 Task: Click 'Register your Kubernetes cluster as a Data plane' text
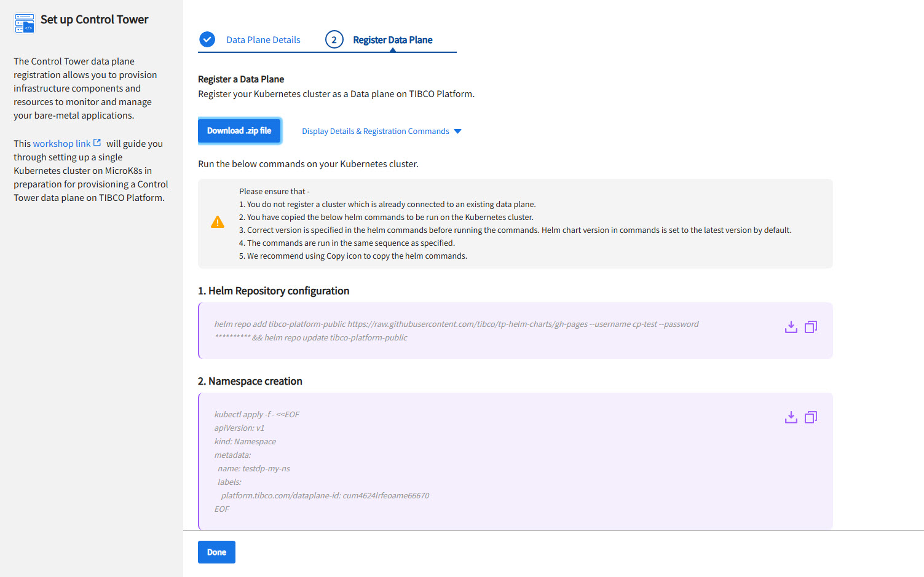(336, 94)
